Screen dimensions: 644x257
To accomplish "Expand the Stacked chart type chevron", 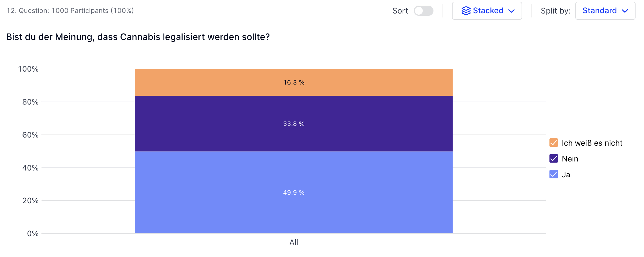I will (511, 11).
